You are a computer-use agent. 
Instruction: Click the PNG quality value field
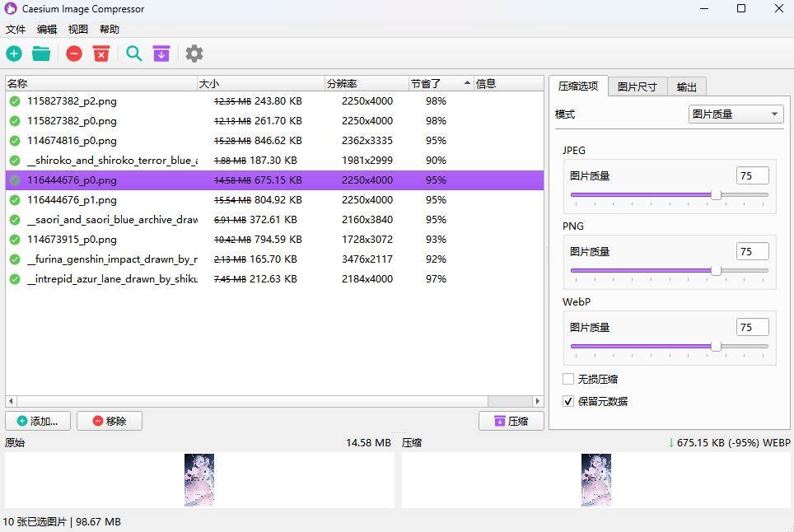(x=753, y=251)
